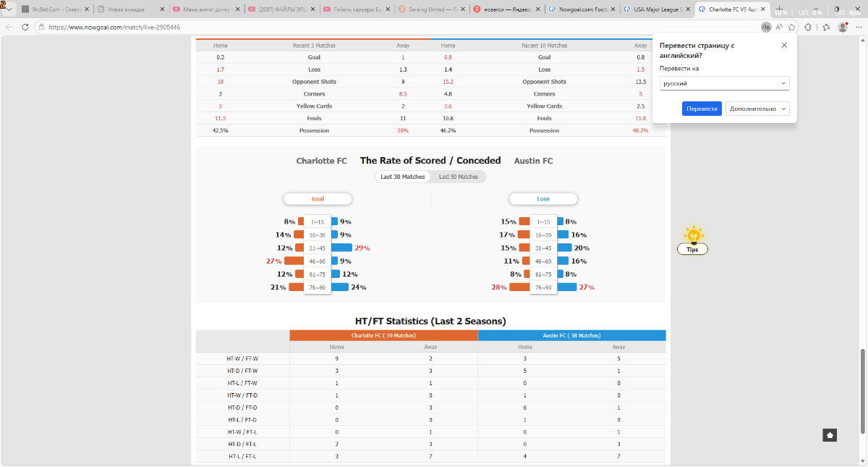Expand the Дополнительно dropdown
This screenshot has height=467, width=868.
pos(757,109)
